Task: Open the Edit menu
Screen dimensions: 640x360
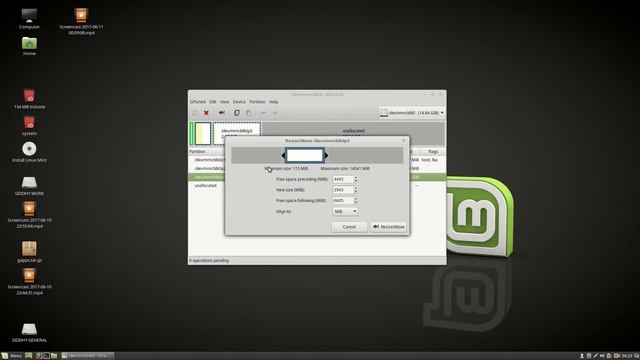Action: [213, 102]
